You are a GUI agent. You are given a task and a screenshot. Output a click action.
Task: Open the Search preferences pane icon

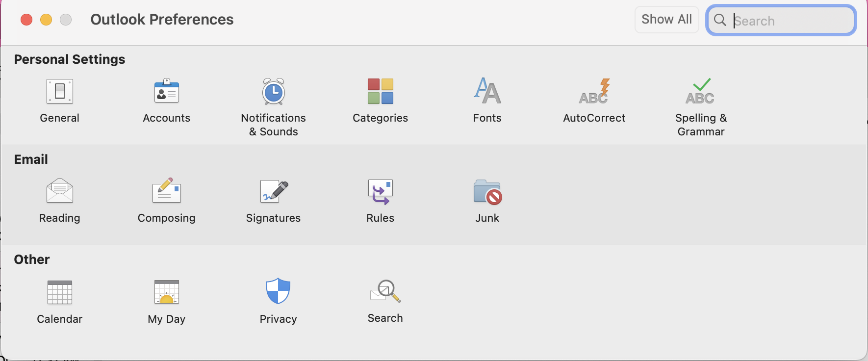point(385,291)
